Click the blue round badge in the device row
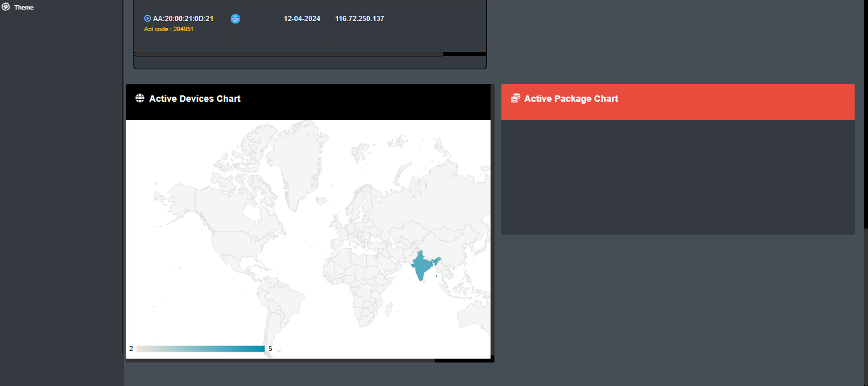Image resolution: width=868 pixels, height=386 pixels. [235, 19]
